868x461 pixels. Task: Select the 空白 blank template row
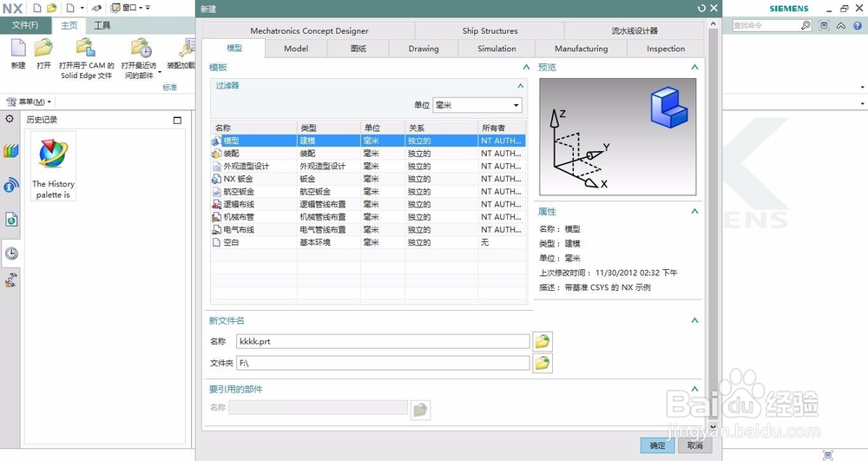click(368, 242)
